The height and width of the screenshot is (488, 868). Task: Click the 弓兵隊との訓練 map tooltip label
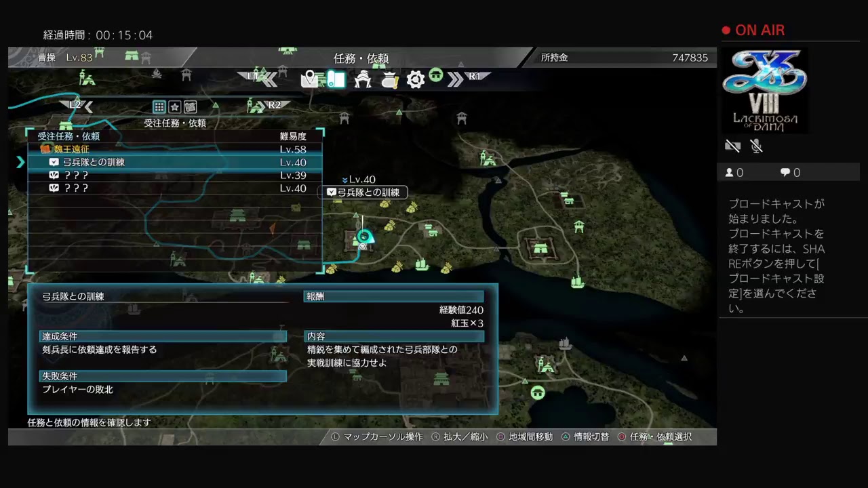coord(363,192)
